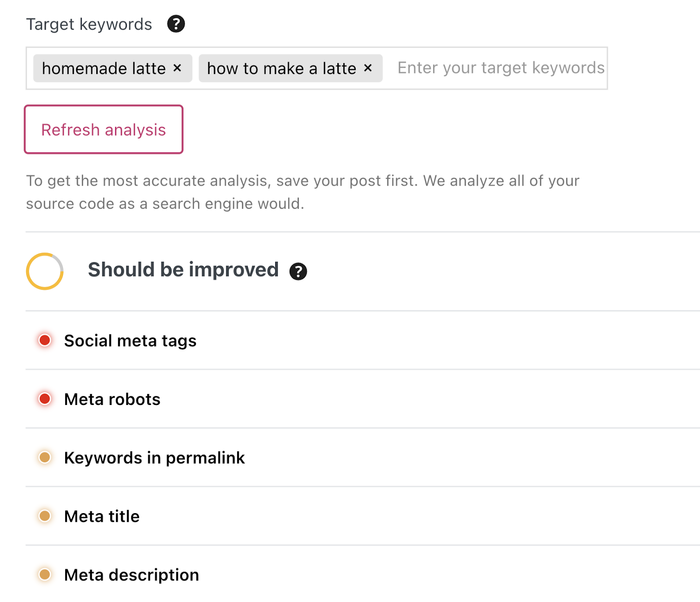Remove the homemade latte keyword
Screen dimensions: 700x602
pyautogui.click(x=178, y=68)
